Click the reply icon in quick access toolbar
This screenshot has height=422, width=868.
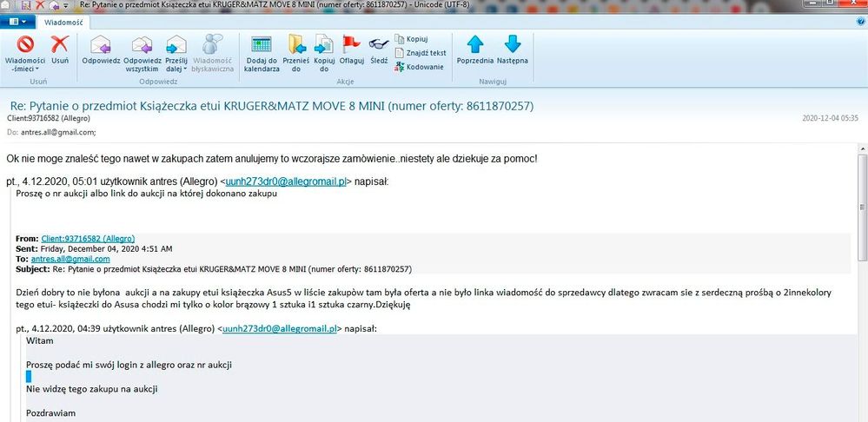click(54, 5)
